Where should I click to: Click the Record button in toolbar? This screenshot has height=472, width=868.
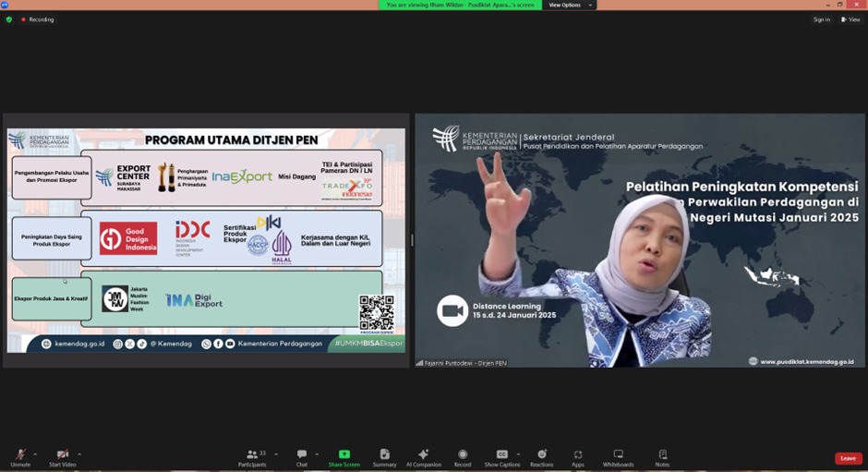(463, 458)
